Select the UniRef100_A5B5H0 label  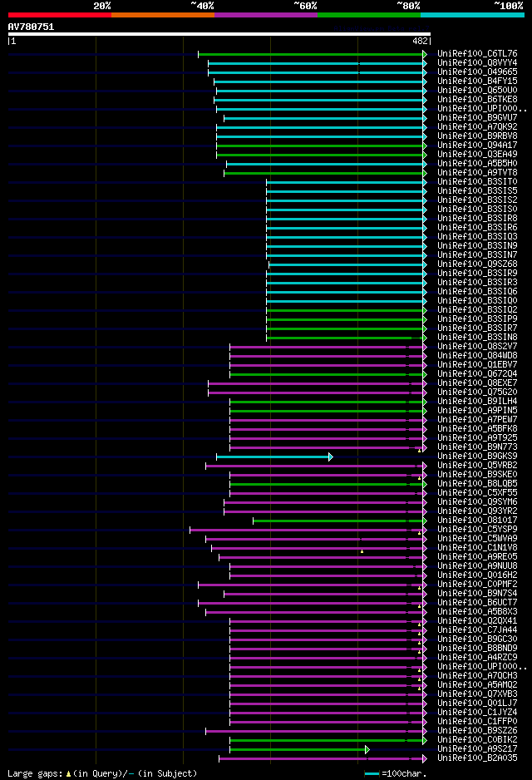coord(477,163)
